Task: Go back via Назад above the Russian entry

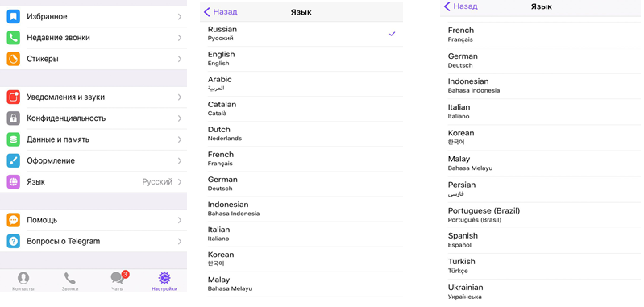Action: pos(221,12)
